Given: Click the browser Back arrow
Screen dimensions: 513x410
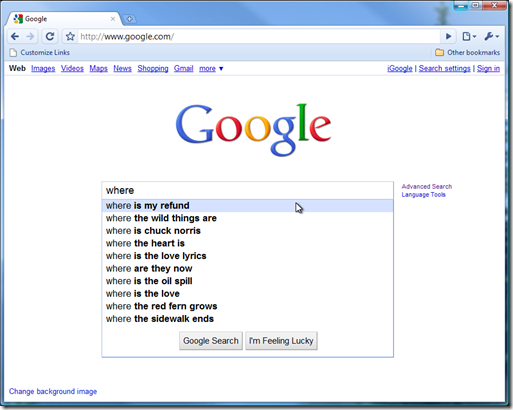Looking at the screenshot, I should [x=15, y=36].
